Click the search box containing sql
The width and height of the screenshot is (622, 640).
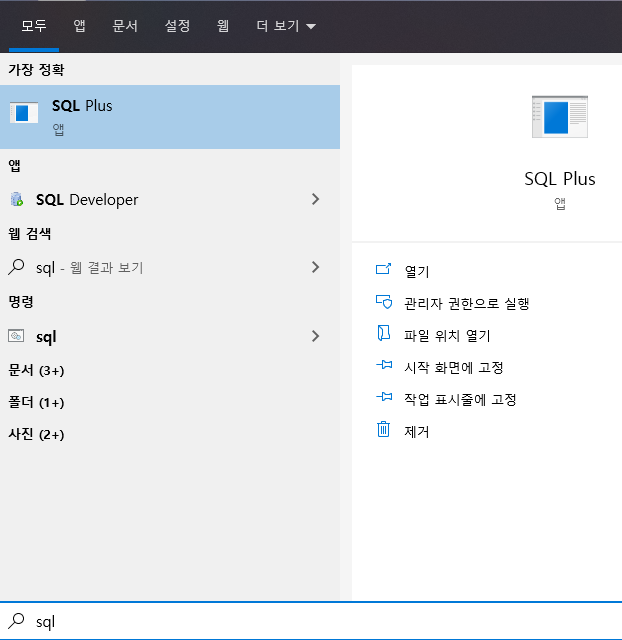[x=311, y=622]
